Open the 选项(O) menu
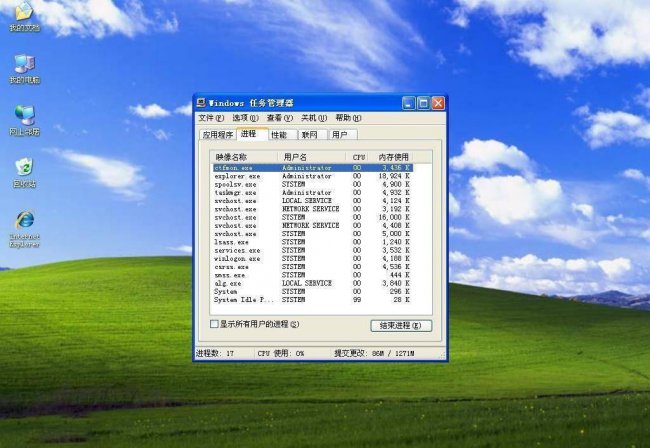 pos(245,118)
